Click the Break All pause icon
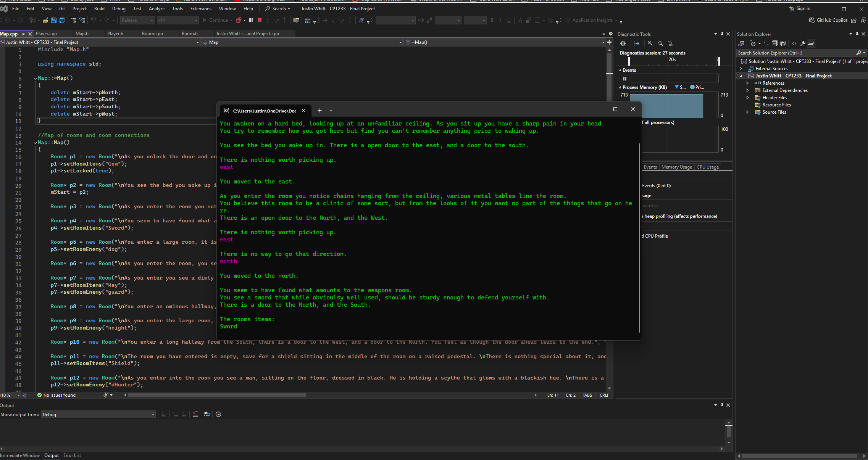868x460 pixels. coord(251,20)
